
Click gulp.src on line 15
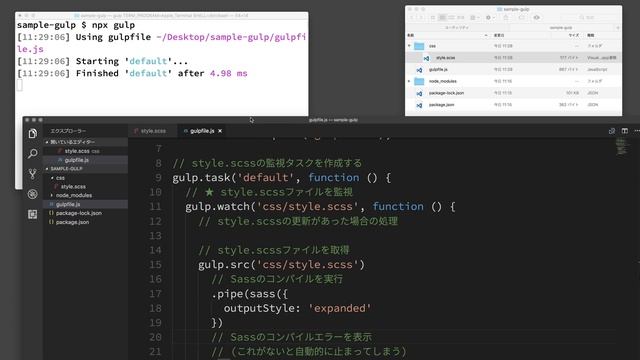click(224, 265)
